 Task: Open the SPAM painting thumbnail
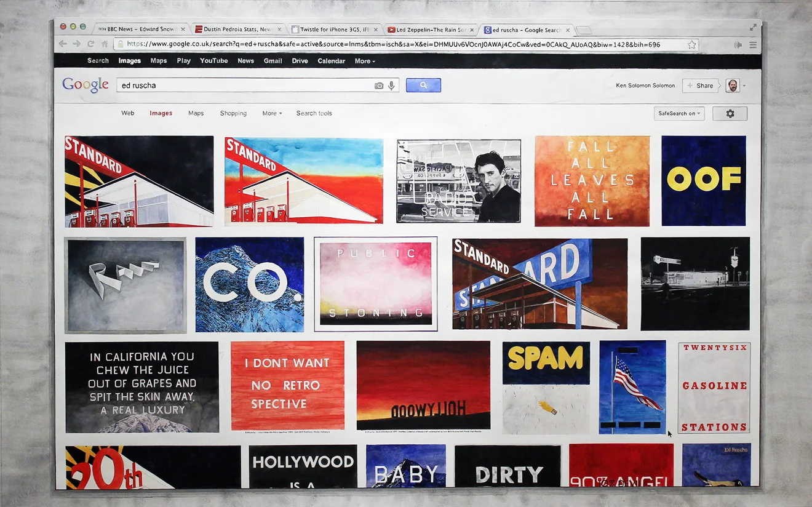[546, 388]
